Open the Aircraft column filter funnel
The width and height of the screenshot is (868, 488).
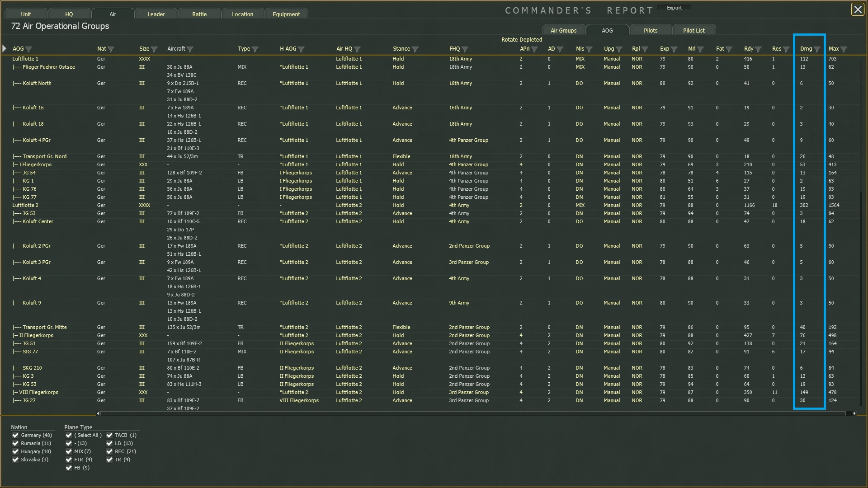tap(190, 49)
